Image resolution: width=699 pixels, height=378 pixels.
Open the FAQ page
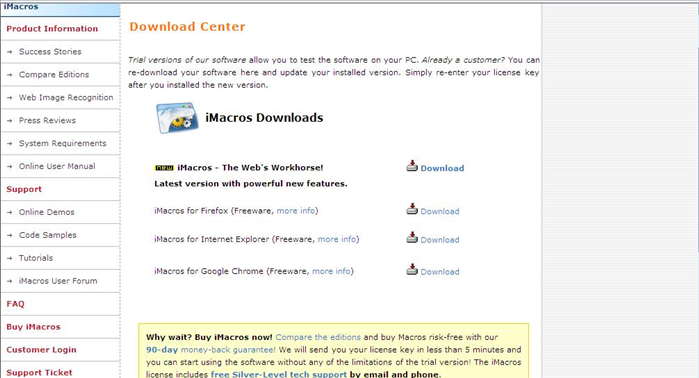click(x=16, y=304)
